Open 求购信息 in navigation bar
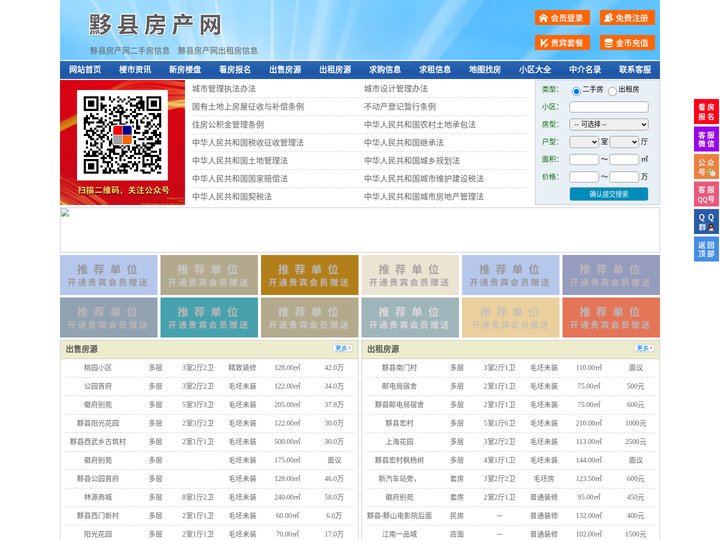Viewport: 720px width, 540px height. point(385,70)
